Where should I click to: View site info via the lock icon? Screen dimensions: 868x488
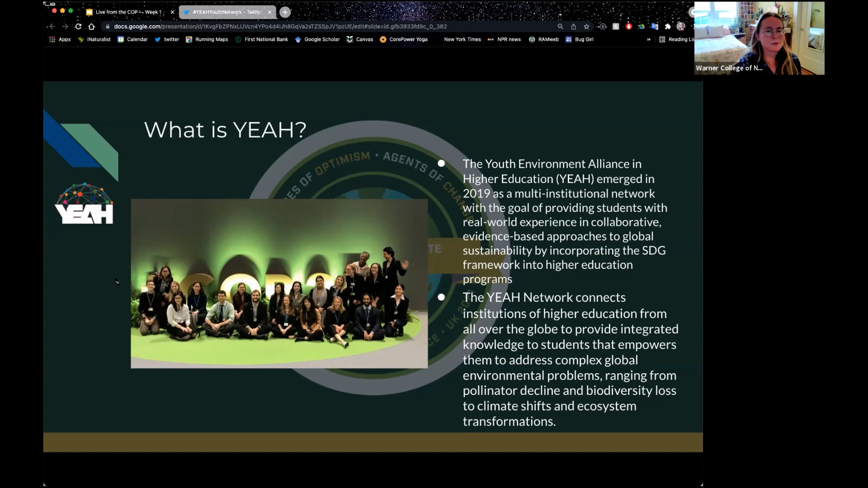(107, 26)
